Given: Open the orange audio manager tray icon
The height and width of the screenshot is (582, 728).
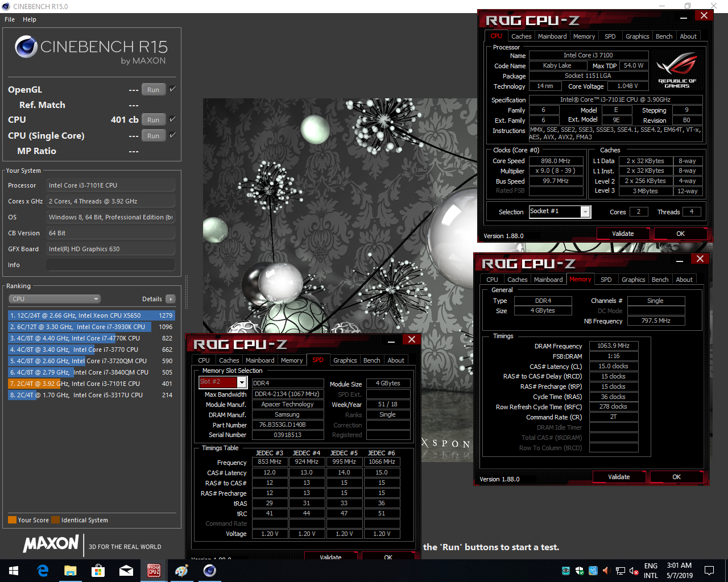Looking at the screenshot, I should (x=606, y=571).
